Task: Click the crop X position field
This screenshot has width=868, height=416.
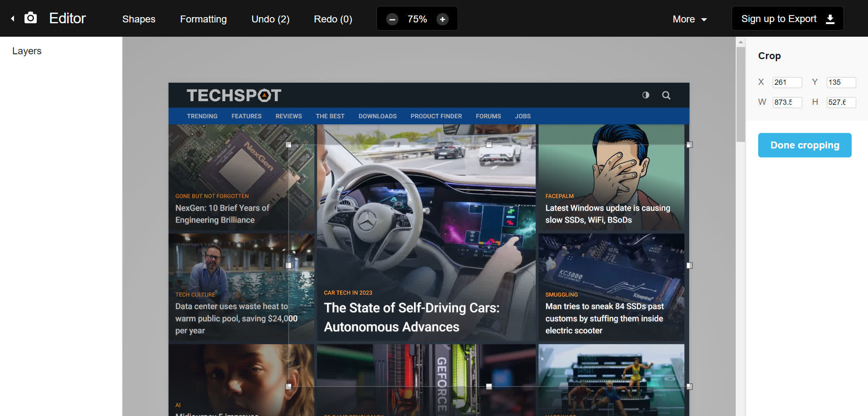Action: [x=787, y=82]
